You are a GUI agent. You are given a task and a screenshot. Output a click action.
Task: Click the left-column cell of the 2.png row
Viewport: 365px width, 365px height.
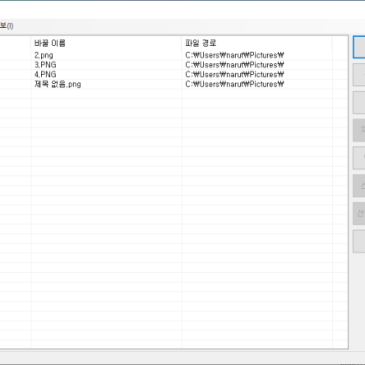[15, 55]
